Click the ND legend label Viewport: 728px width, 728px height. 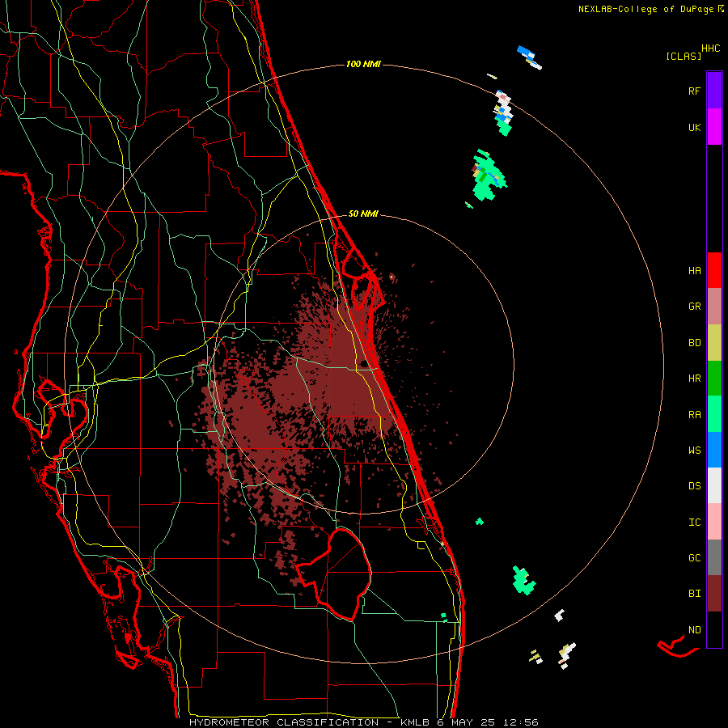click(694, 630)
